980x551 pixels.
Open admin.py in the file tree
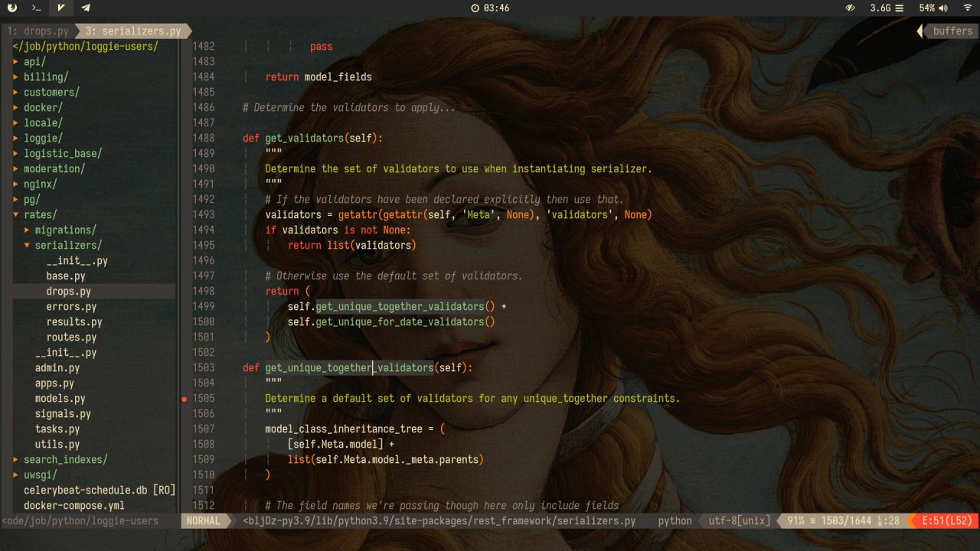click(57, 367)
